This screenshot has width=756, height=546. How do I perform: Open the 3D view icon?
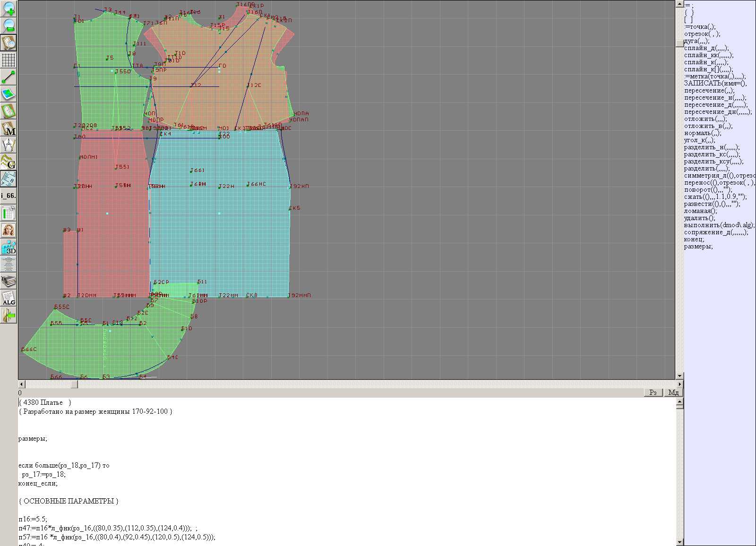pyautogui.click(x=9, y=247)
